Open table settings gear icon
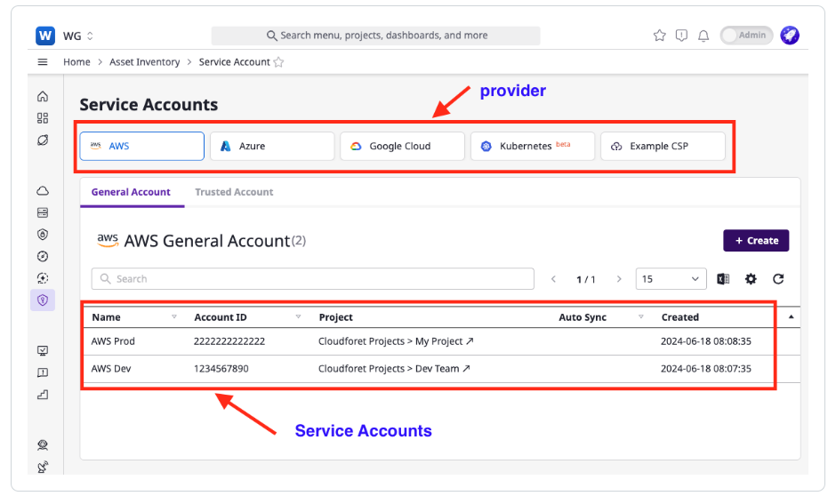The height and width of the screenshot is (504, 836). click(x=751, y=279)
